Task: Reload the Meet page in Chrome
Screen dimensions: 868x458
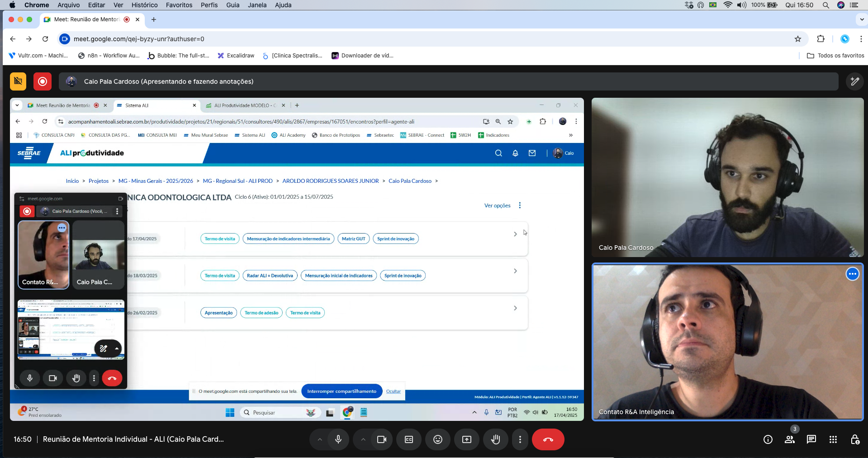Action: [x=45, y=39]
